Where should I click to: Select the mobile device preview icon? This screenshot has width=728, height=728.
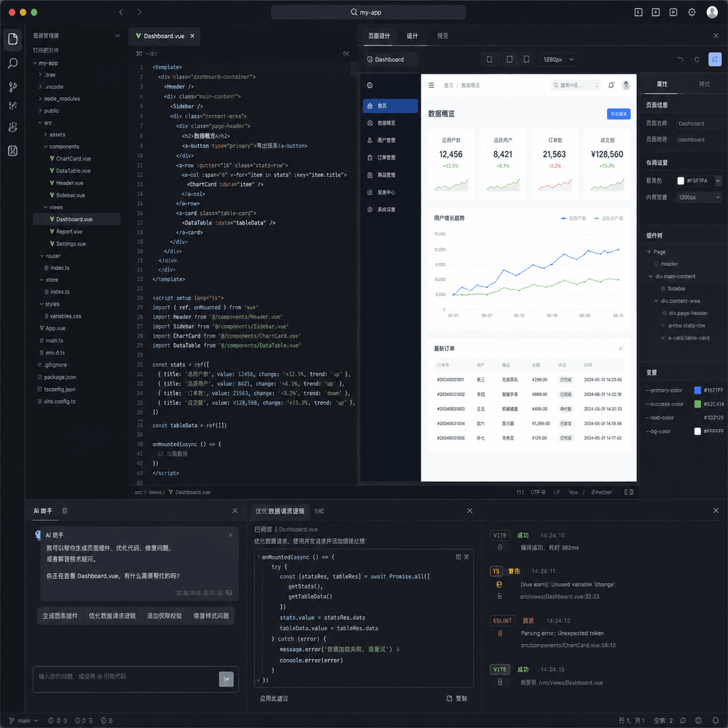point(527,60)
